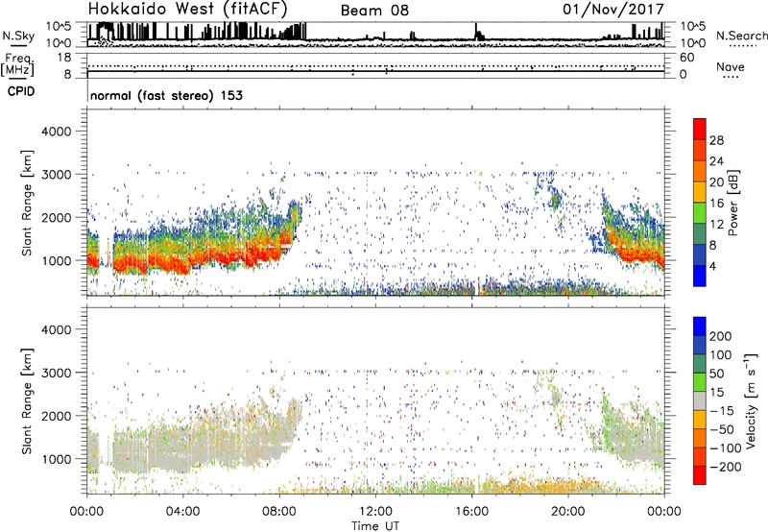The image size is (768, 532).
Task: Click the green velocity segment labeled 50
Action: [700, 382]
